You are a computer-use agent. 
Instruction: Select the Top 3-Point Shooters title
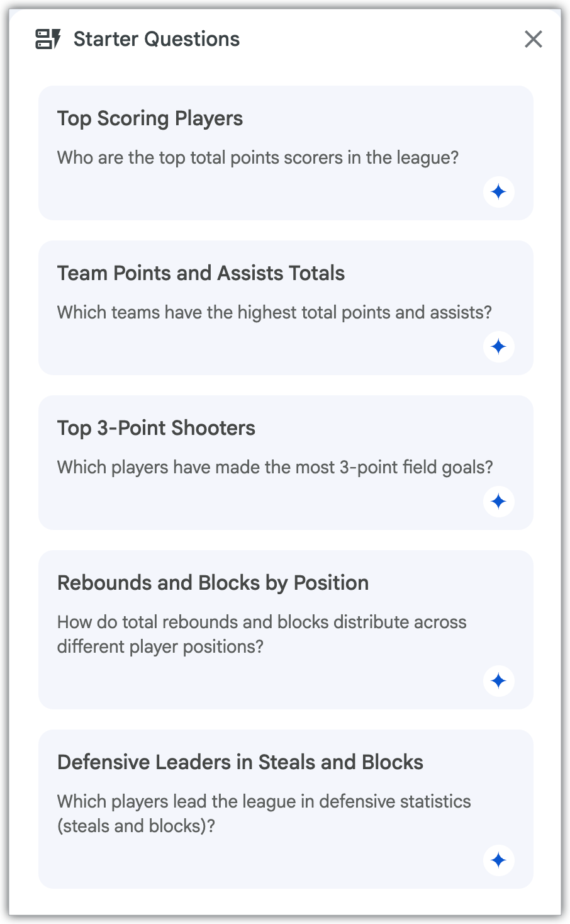click(156, 428)
